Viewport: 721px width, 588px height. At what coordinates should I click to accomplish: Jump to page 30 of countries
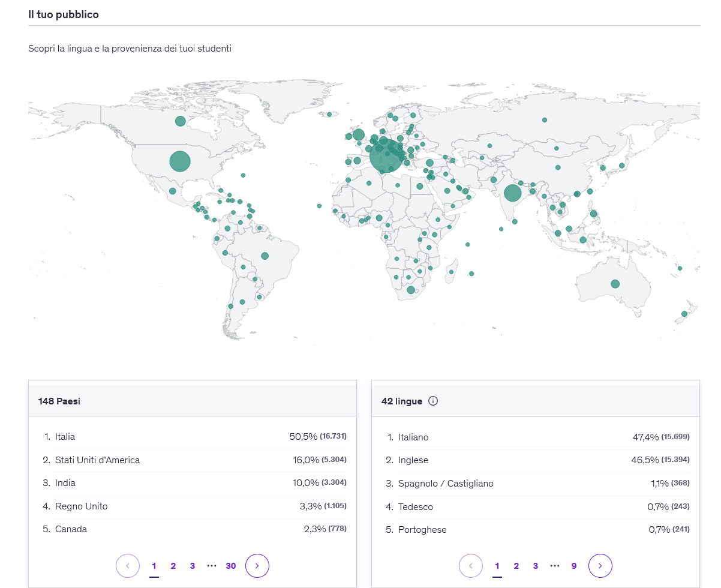point(231,566)
